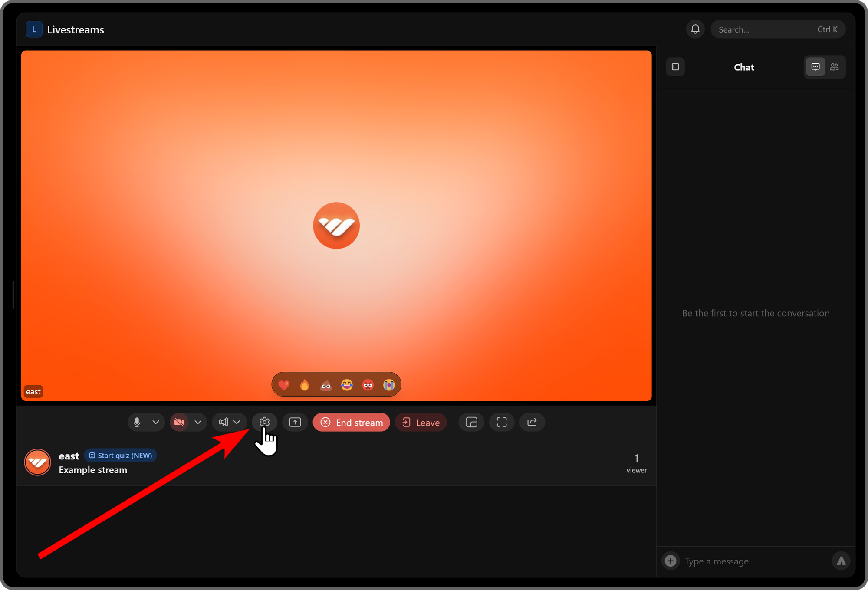Viewport: 868px width, 590px height.
Task: Open picture-in-picture mode icon
Action: (471, 422)
